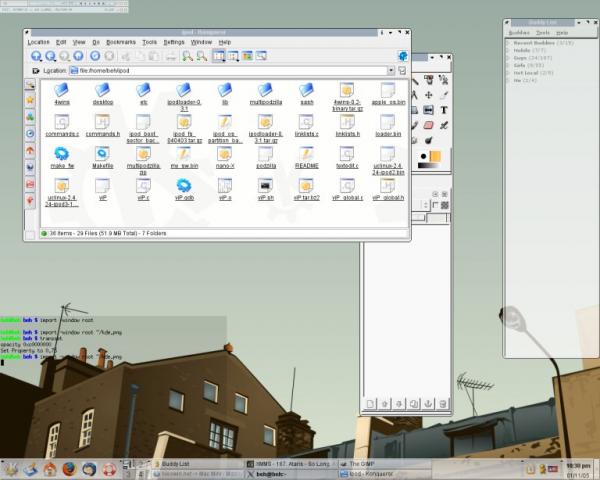The height and width of the screenshot is (480, 600).
Task: Open the Buddies menu in Buddy List
Action: point(519,33)
